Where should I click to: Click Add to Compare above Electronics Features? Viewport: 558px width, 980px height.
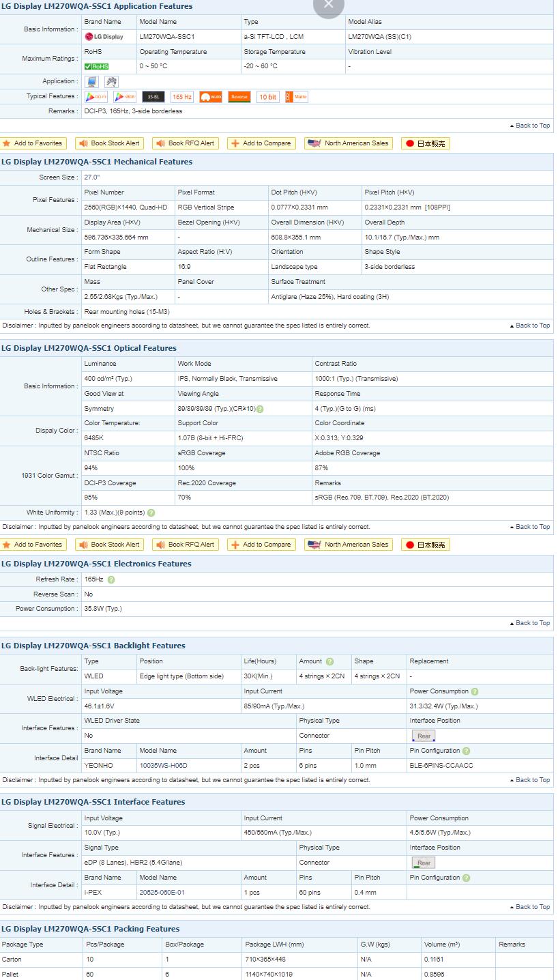coord(262,545)
